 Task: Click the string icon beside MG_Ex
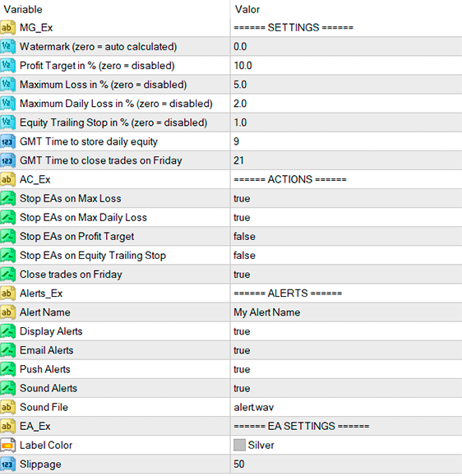(x=7, y=28)
